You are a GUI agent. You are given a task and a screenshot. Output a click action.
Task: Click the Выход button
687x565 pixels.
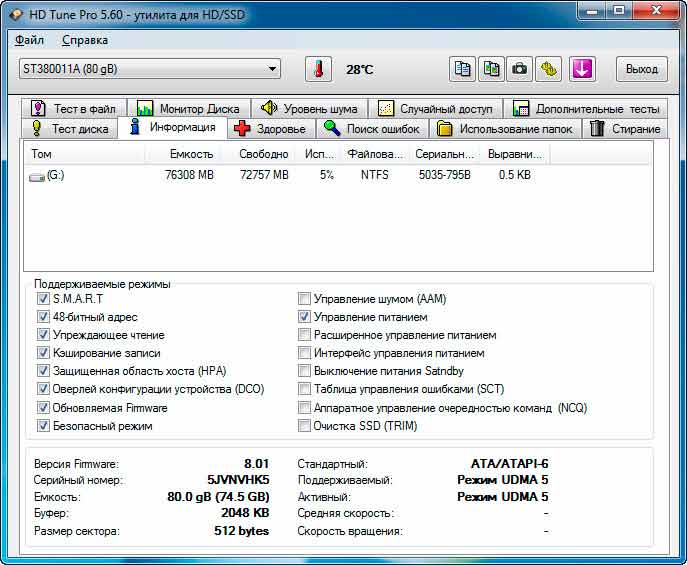click(x=642, y=69)
